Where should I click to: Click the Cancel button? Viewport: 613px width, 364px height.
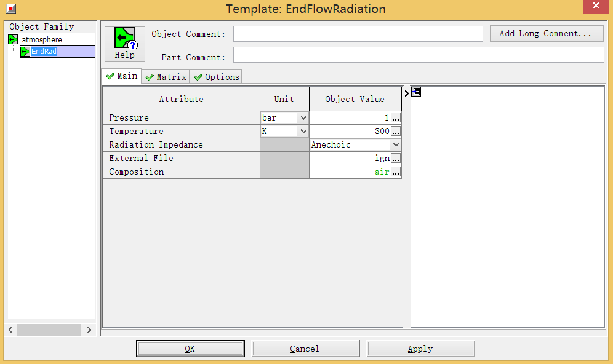305,349
